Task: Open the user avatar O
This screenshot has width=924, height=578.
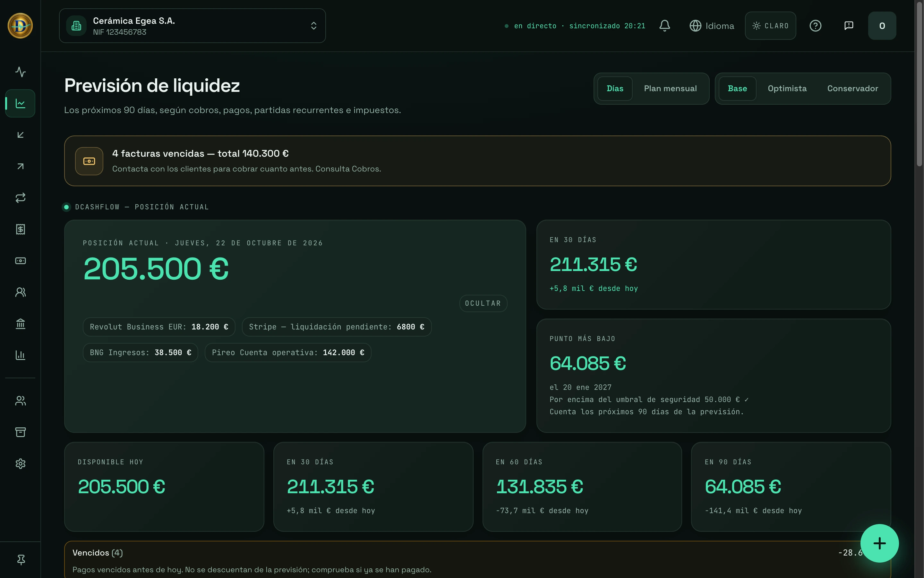Action: pos(882,26)
